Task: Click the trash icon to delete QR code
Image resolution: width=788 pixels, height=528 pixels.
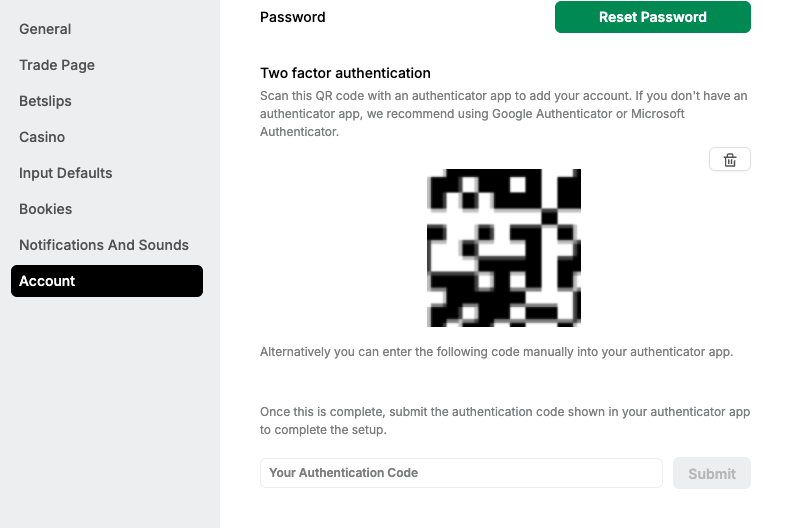Action: point(730,159)
